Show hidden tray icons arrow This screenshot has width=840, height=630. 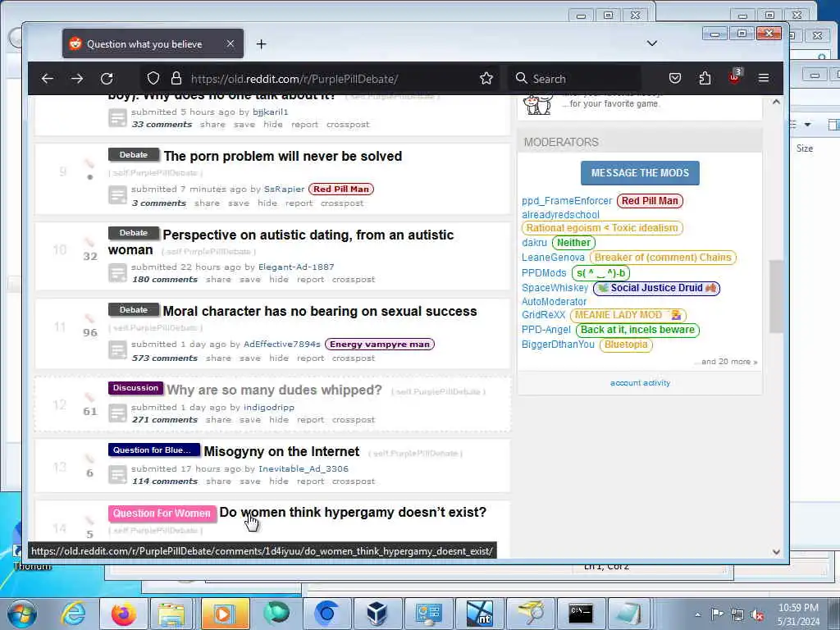tap(697, 614)
